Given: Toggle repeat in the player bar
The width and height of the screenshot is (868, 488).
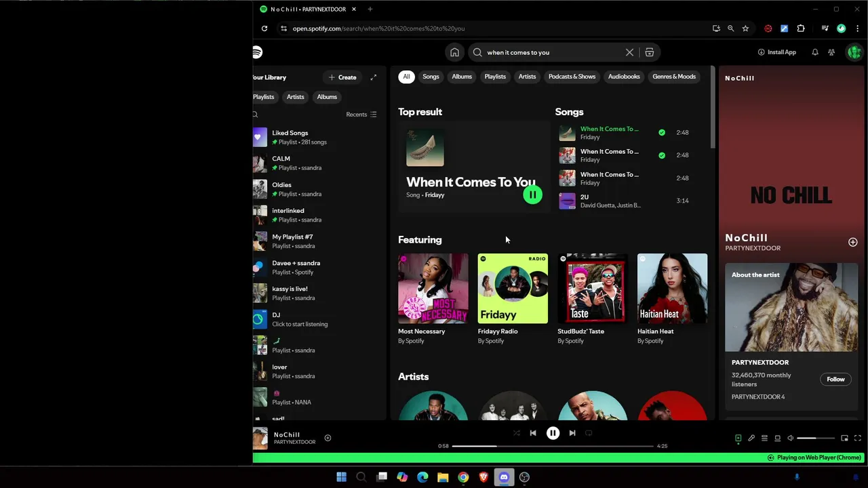Looking at the screenshot, I should (589, 433).
